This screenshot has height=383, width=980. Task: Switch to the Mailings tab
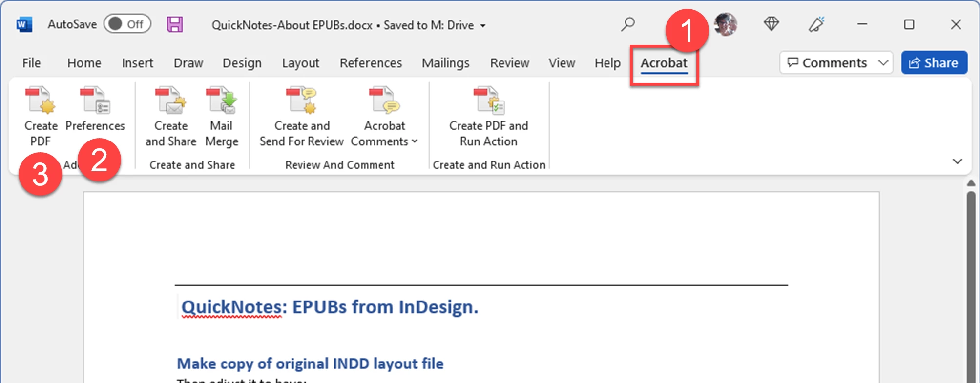pos(445,63)
